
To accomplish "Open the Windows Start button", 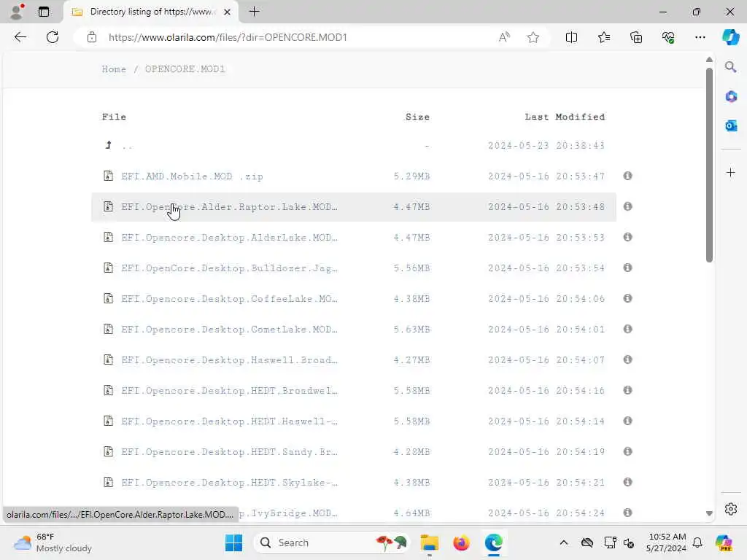I will [233, 542].
